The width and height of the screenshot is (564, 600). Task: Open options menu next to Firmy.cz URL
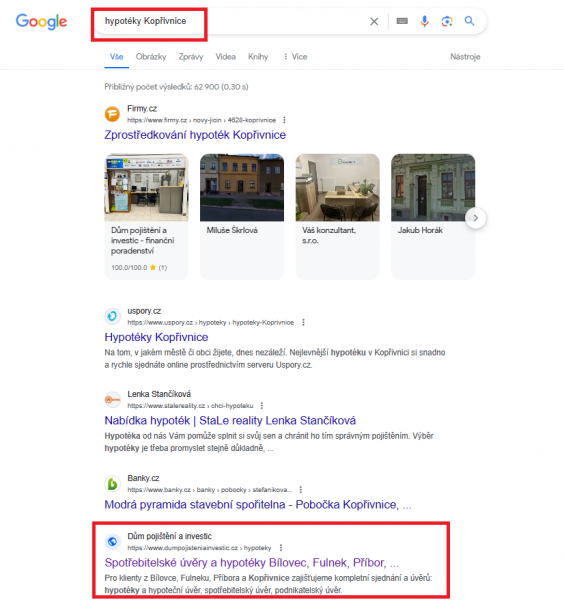(284, 120)
